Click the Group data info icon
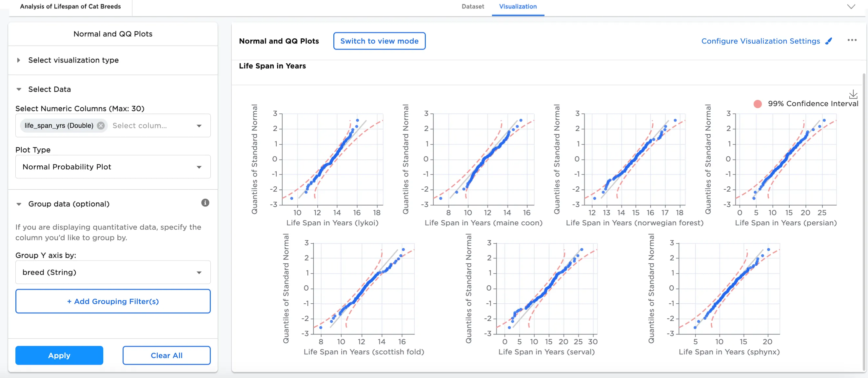 click(x=205, y=203)
